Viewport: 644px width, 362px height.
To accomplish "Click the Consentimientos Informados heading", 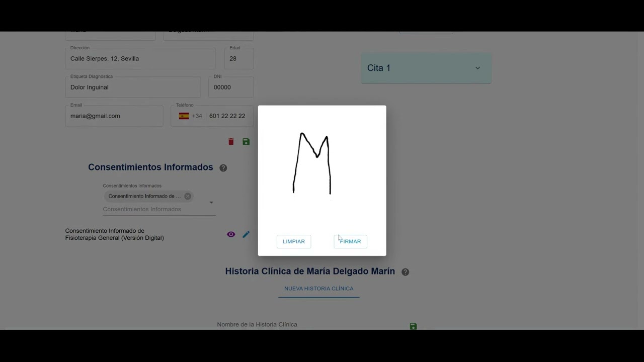I will pyautogui.click(x=150, y=167).
